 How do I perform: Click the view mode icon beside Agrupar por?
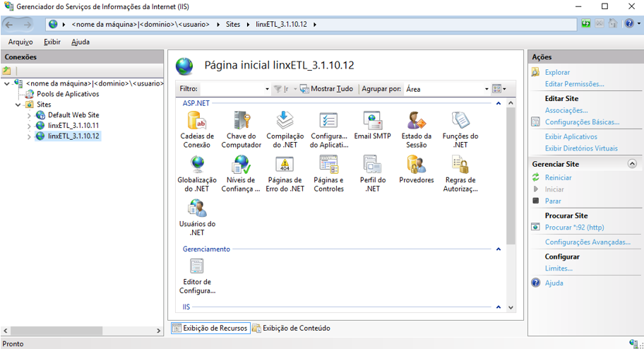click(499, 89)
